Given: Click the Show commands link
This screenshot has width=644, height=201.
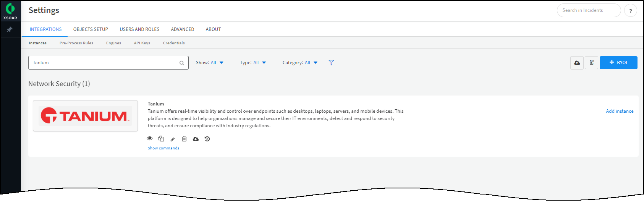Looking at the screenshot, I should tap(163, 148).
